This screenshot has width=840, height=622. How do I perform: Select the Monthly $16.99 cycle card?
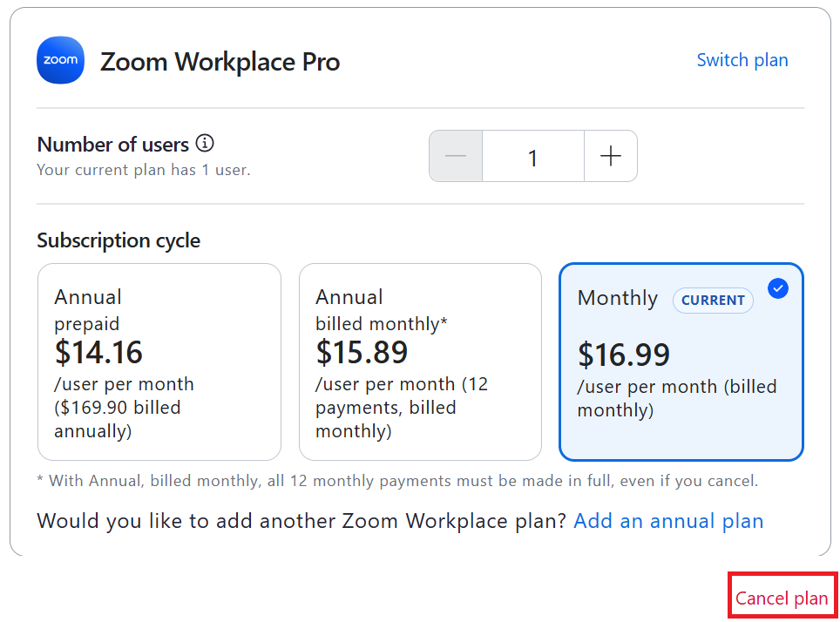click(x=681, y=362)
